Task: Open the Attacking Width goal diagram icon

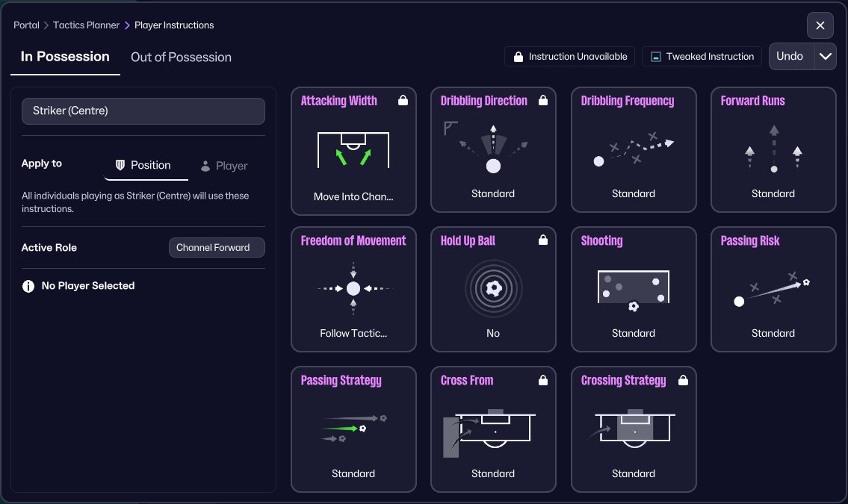Action: point(353,149)
